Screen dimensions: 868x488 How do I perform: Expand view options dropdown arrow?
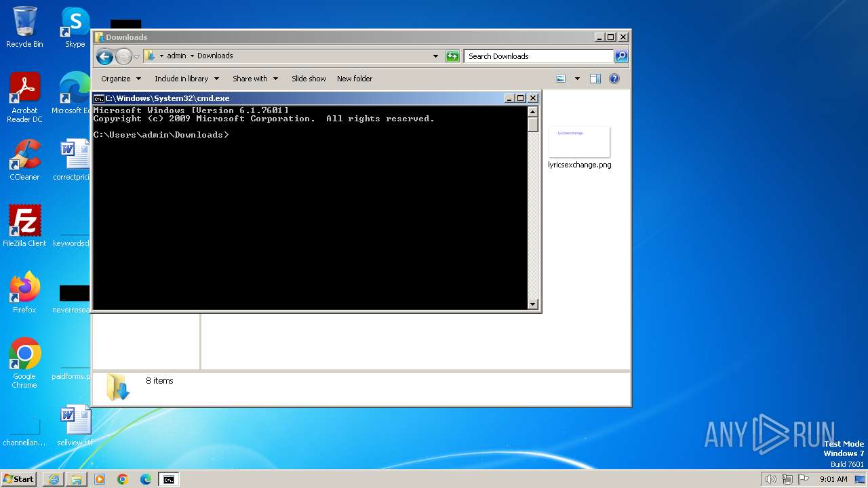point(577,79)
